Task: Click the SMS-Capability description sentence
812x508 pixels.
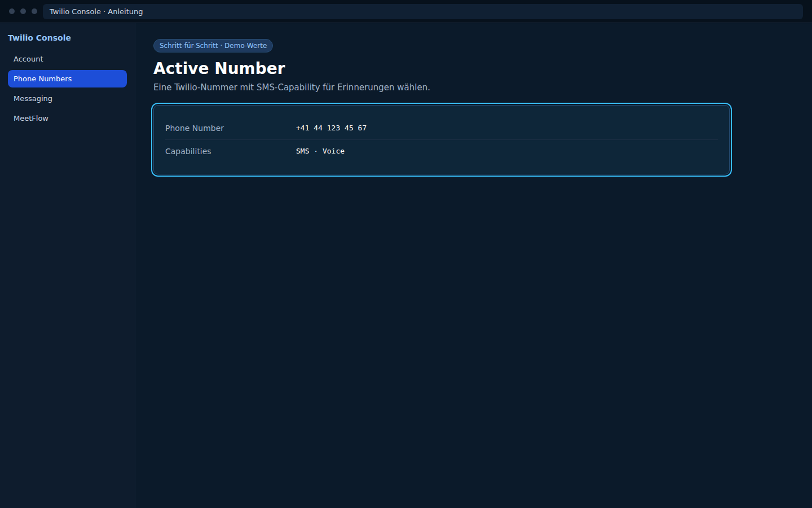Action: click(292, 87)
